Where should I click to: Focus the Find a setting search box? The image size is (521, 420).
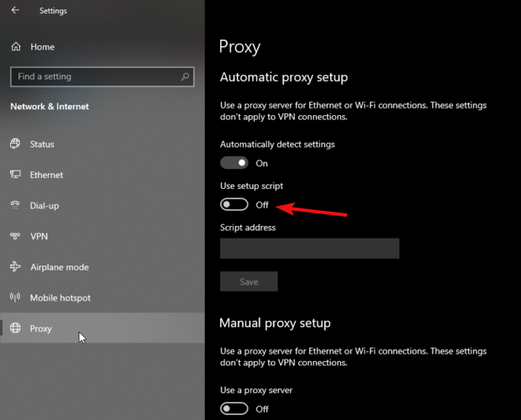[x=92, y=76]
